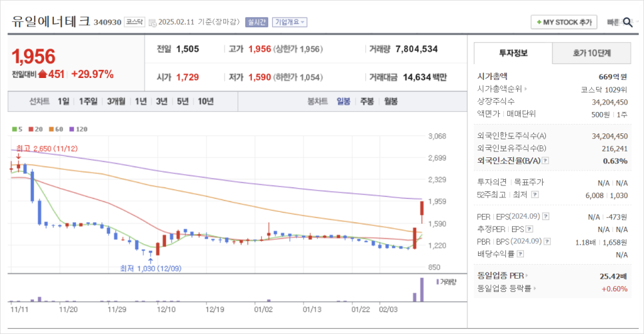Viewport: 644px width, 334px height.
Task: Click the 코스닥 market badge
Action: 135,22
